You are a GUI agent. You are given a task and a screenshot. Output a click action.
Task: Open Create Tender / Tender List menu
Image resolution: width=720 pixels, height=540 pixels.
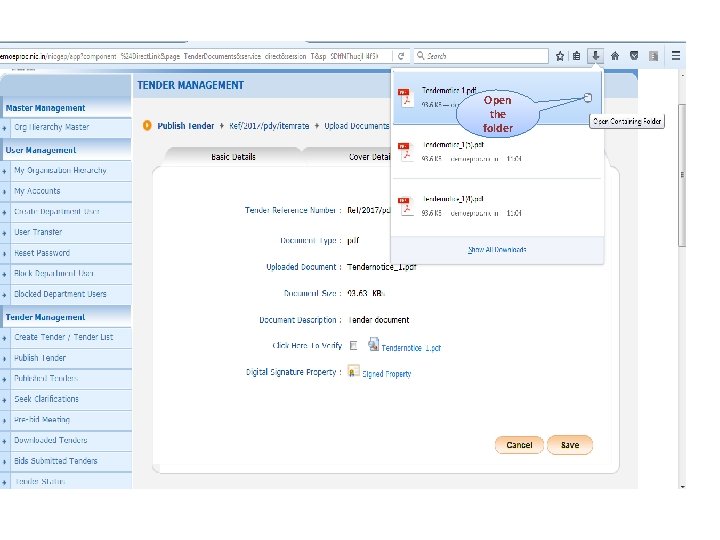pos(66,337)
